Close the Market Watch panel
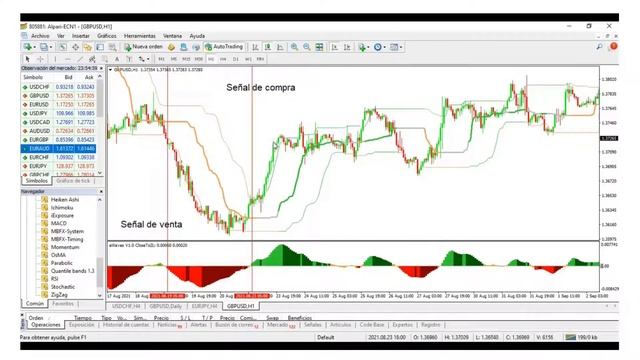This screenshot has width=640, height=360. (101, 68)
